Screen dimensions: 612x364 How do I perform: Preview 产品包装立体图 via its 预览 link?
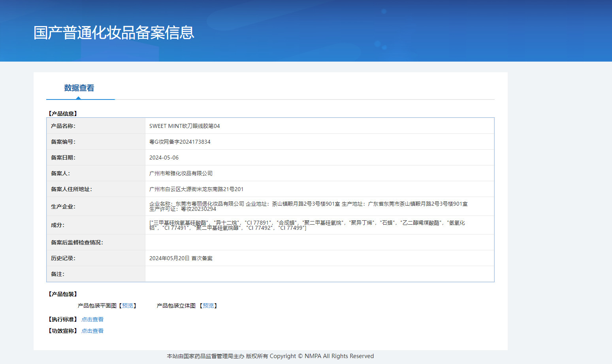point(208,306)
